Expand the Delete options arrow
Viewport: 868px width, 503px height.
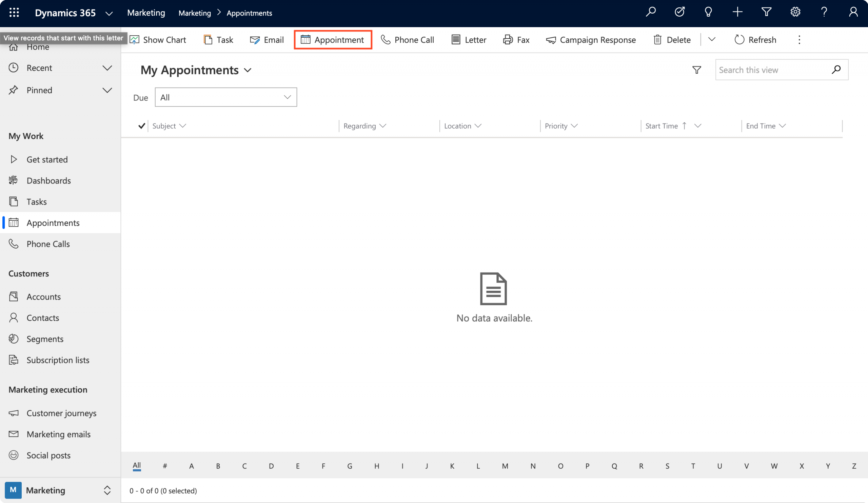(712, 40)
